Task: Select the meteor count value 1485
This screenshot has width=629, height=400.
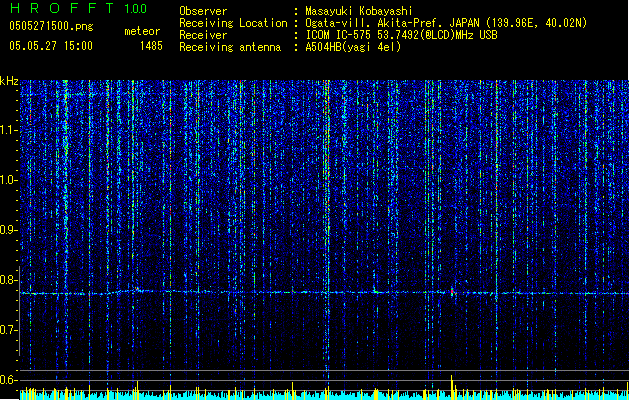Action: pyautogui.click(x=151, y=46)
